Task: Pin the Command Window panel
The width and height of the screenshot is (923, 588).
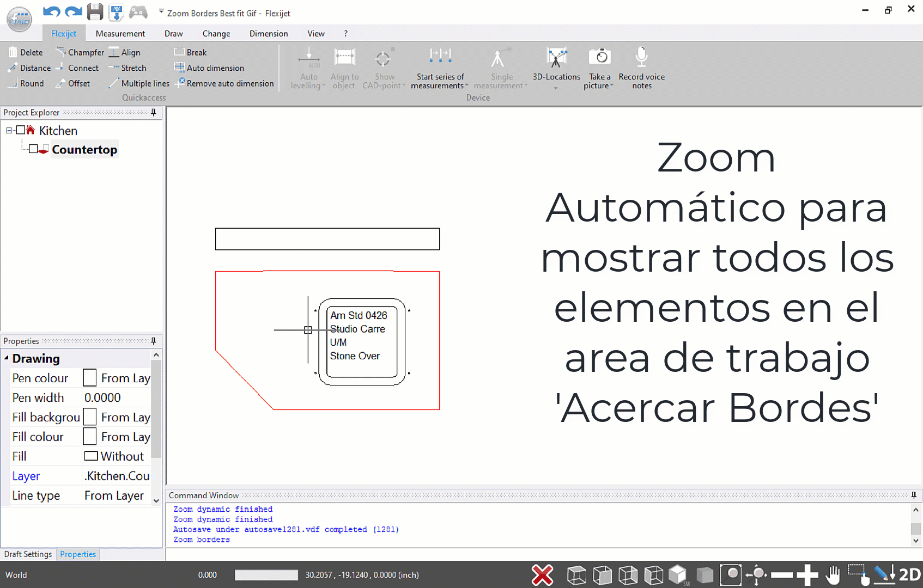Action: (x=914, y=495)
